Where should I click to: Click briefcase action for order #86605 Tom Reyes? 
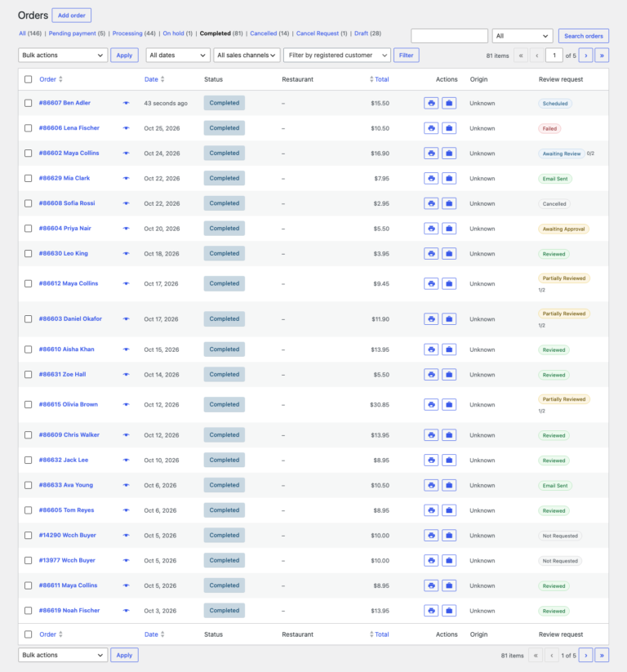[x=449, y=510]
